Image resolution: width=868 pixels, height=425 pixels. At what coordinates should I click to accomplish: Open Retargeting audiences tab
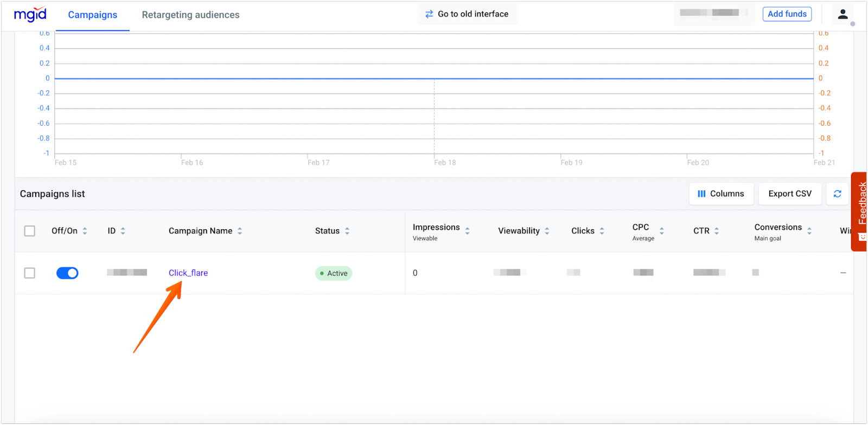190,15
